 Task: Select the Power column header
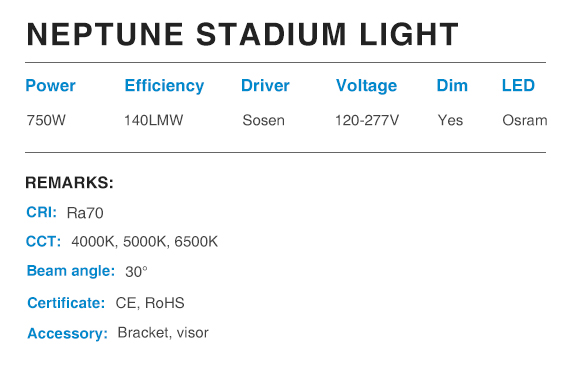pos(51,86)
